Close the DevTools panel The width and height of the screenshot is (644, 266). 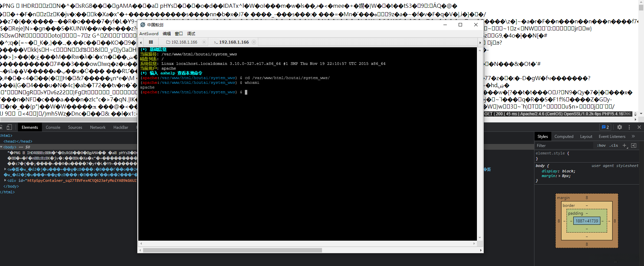coord(639,127)
